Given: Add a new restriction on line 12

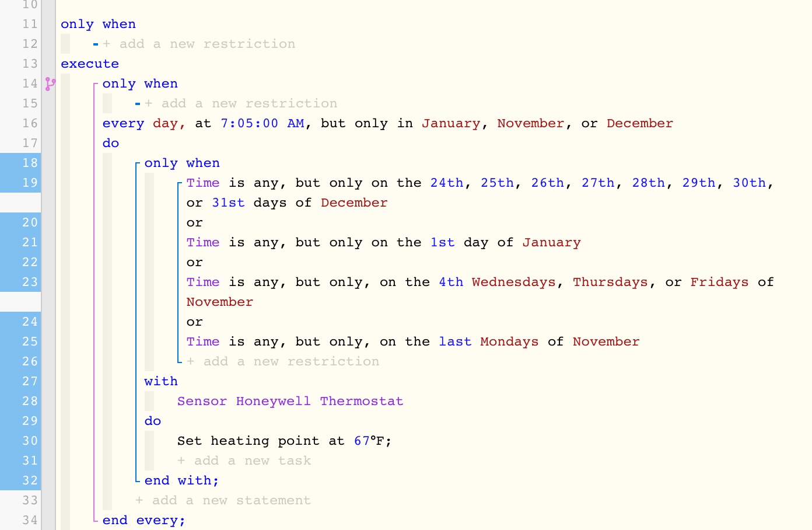Looking at the screenshot, I should click(199, 44).
